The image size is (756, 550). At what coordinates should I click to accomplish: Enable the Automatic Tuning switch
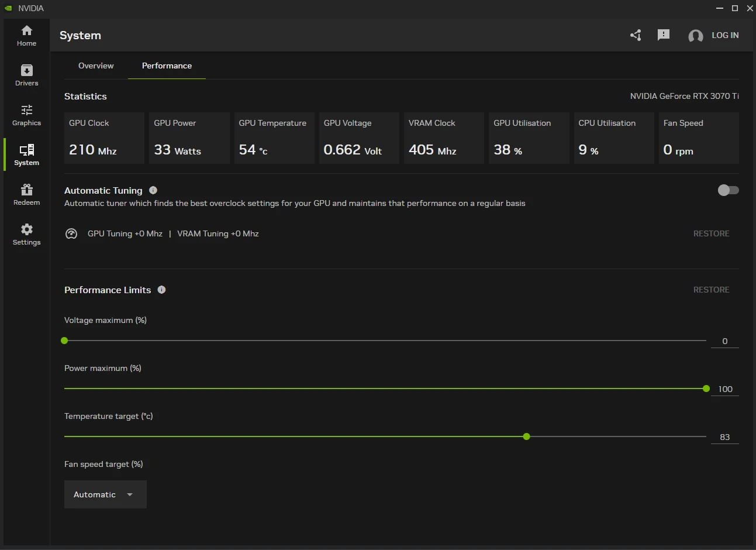click(729, 190)
